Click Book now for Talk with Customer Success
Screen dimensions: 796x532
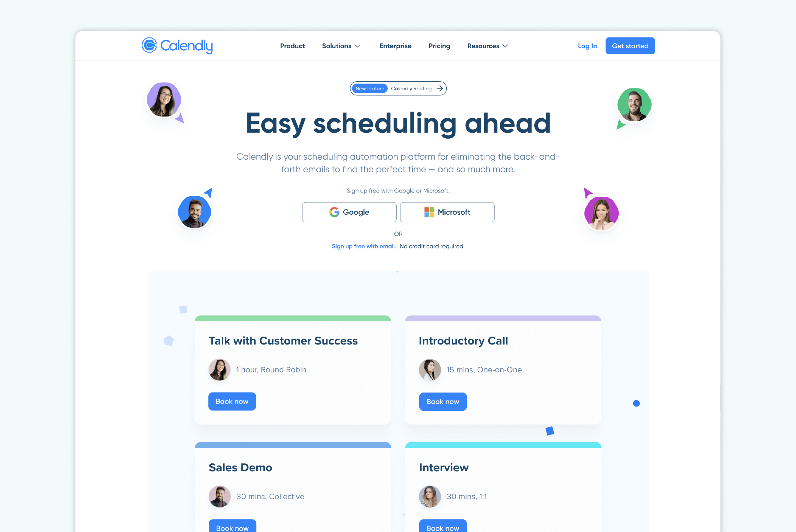pos(232,401)
